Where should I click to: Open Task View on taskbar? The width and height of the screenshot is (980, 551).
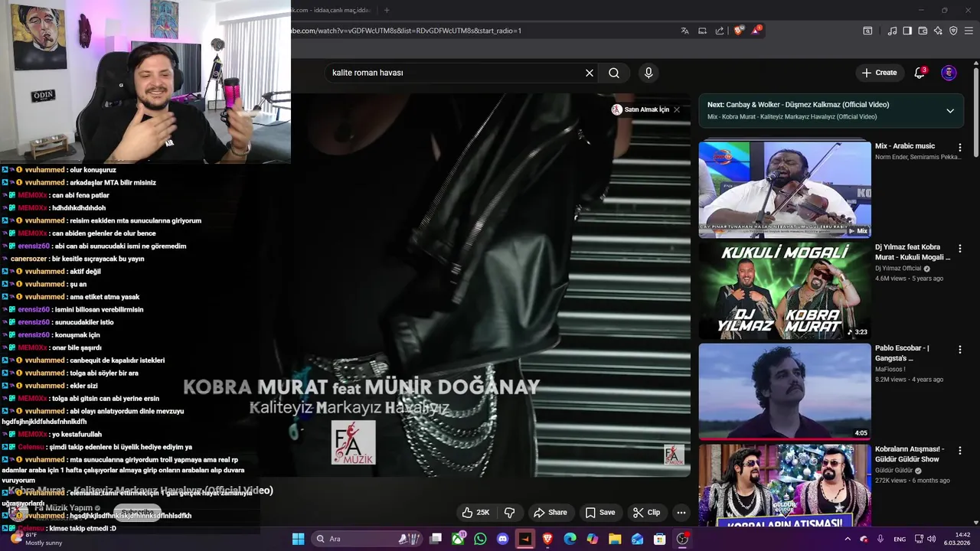point(436,539)
